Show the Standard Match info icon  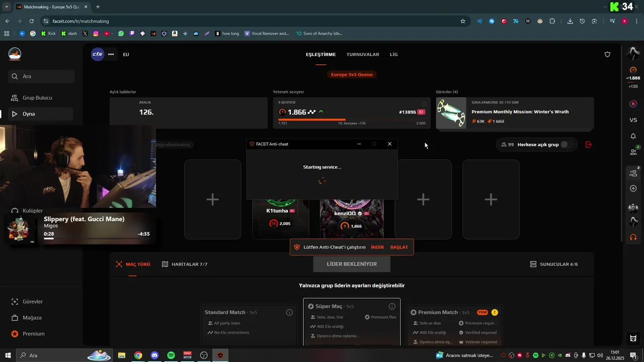(289, 312)
